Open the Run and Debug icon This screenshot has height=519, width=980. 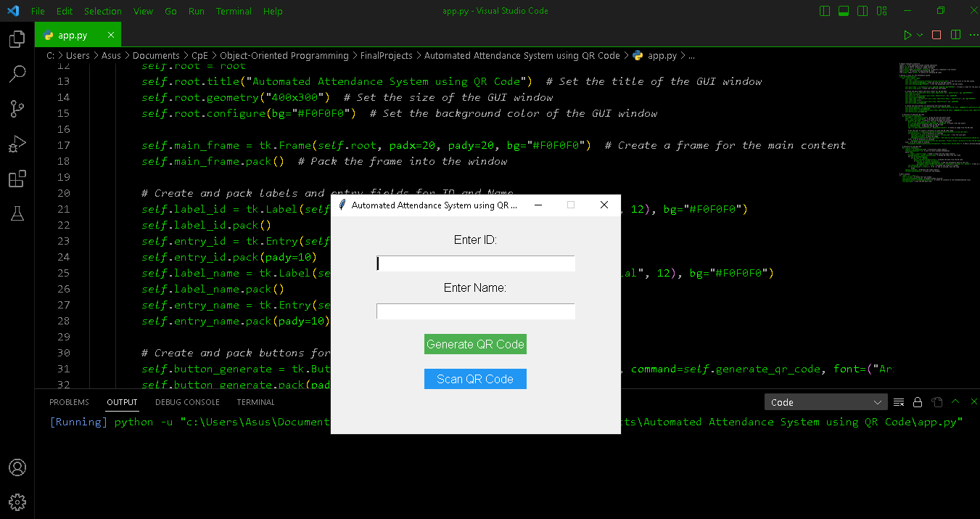click(17, 143)
